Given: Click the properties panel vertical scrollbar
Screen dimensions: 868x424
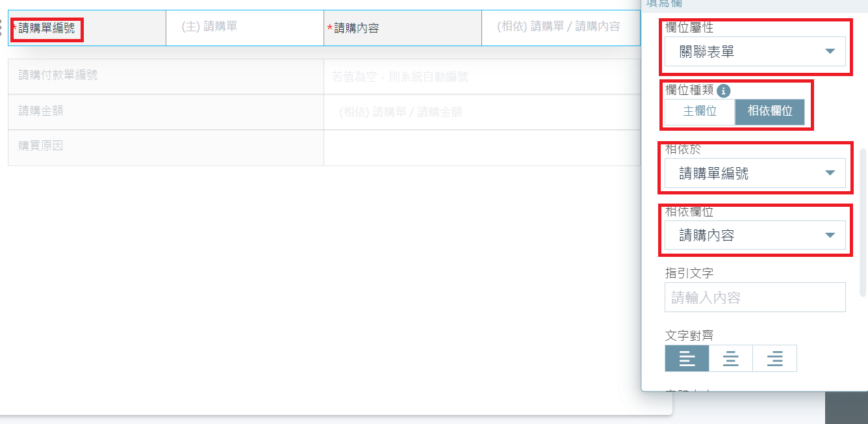Looking at the screenshot, I should [x=863, y=221].
